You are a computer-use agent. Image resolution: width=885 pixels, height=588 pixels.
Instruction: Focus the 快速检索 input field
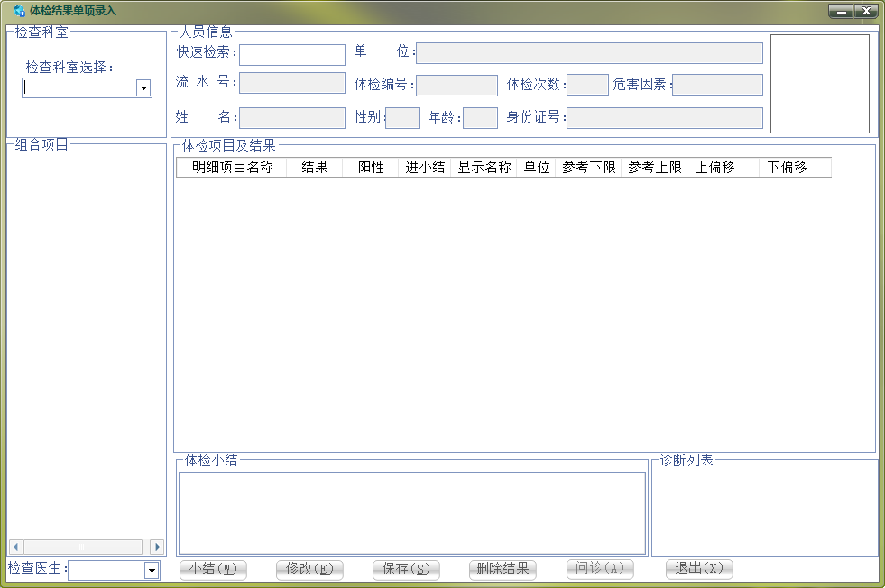point(292,55)
